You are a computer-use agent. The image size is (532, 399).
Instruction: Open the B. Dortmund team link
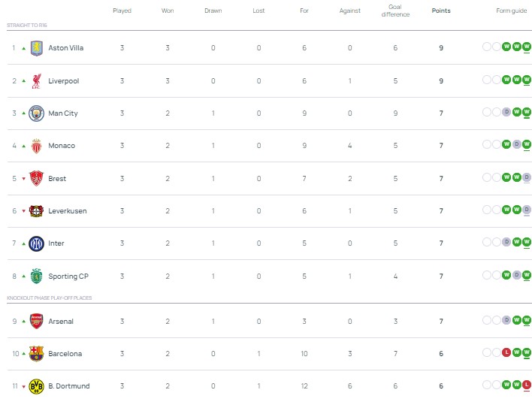68,386
